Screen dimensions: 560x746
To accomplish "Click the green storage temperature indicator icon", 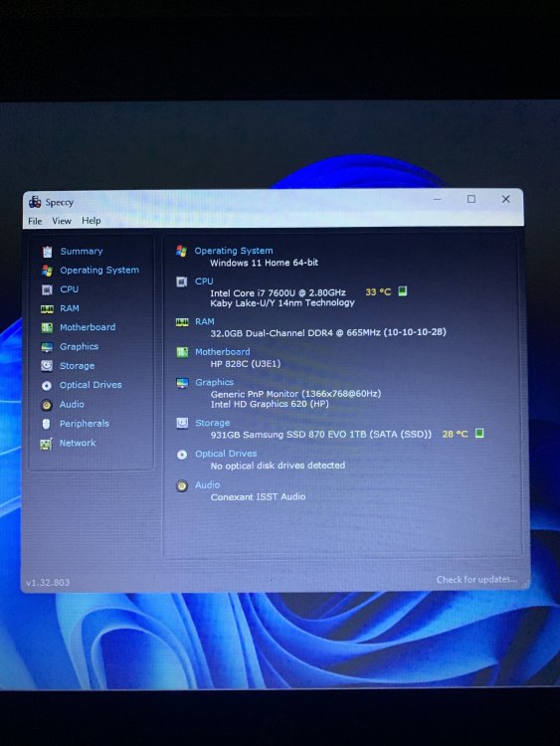I will [x=479, y=433].
